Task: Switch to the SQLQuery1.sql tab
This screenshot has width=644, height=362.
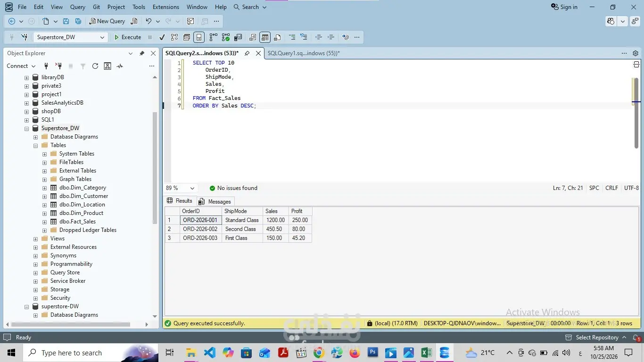Action: click(x=304, y=53)
